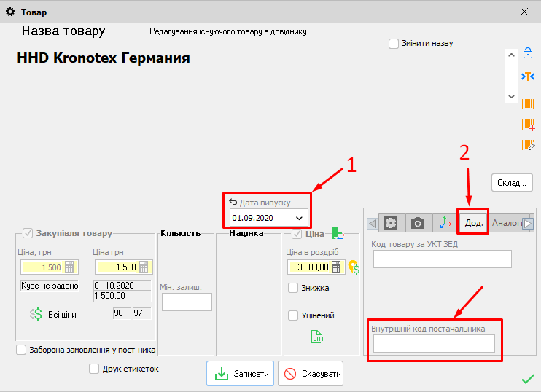Click the calculator icon in retail price field
The image size is (541, 392).
click(336, 267)
